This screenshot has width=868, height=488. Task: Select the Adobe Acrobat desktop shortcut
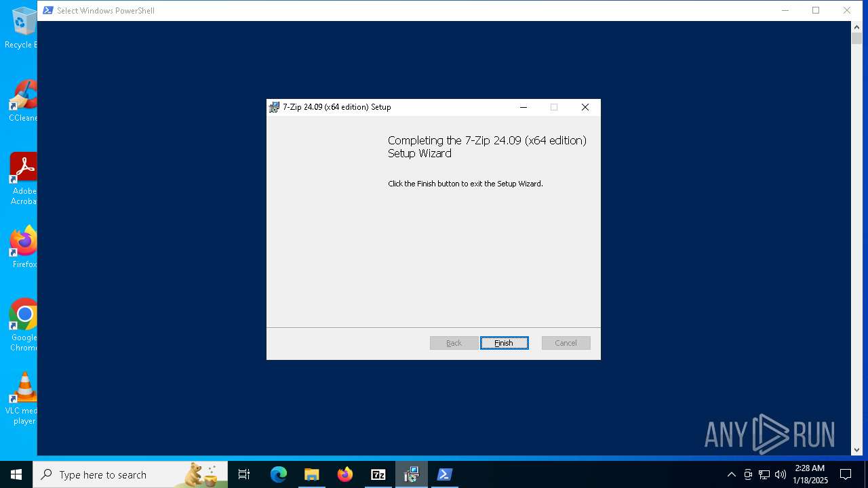click(23, 179)
